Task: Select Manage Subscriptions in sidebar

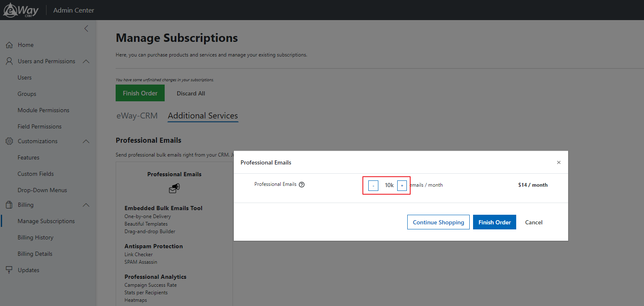Action: point(46,221)
